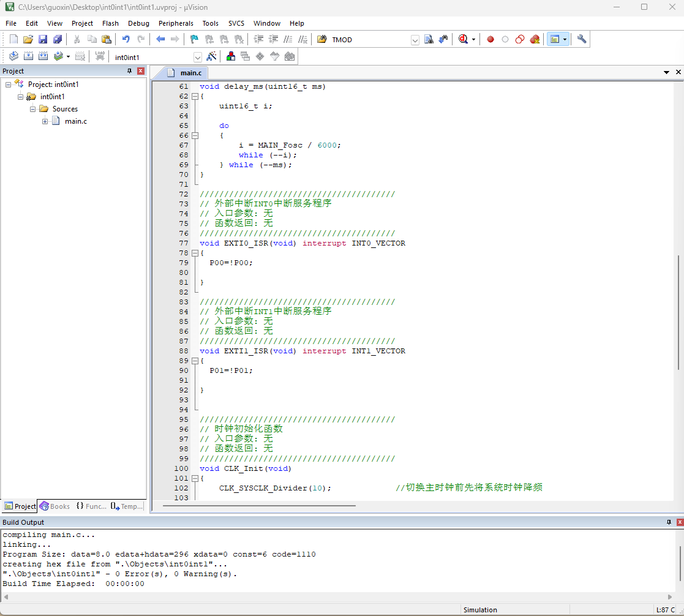Click Rebuild all target files icon
Image resolution: width=684 pixels, height=616 pixels.
(43, 56)
